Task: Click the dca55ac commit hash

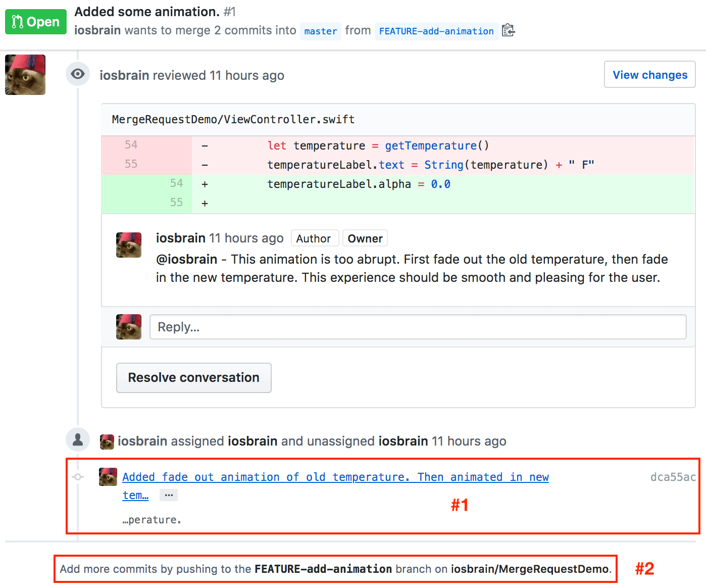Action: pyautogui.click(x=673, y=477)
